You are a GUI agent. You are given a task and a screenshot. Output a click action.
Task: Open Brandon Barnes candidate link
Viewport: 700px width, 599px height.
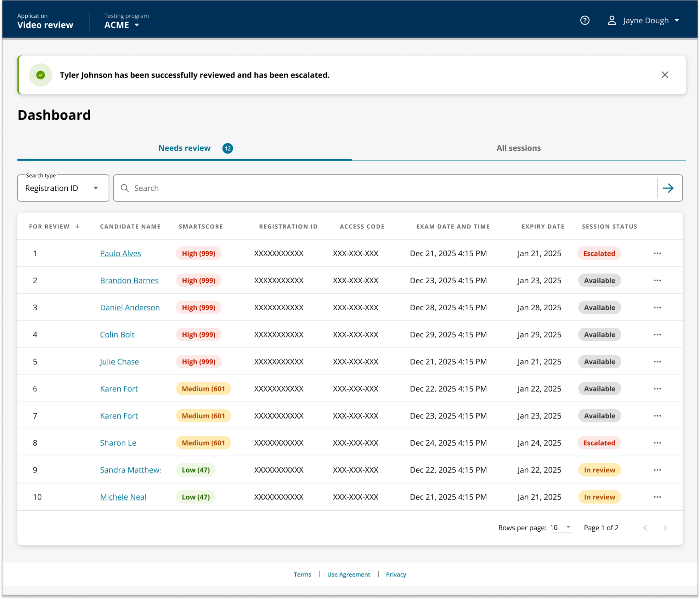pyautogui.click(x=129, y=281)
